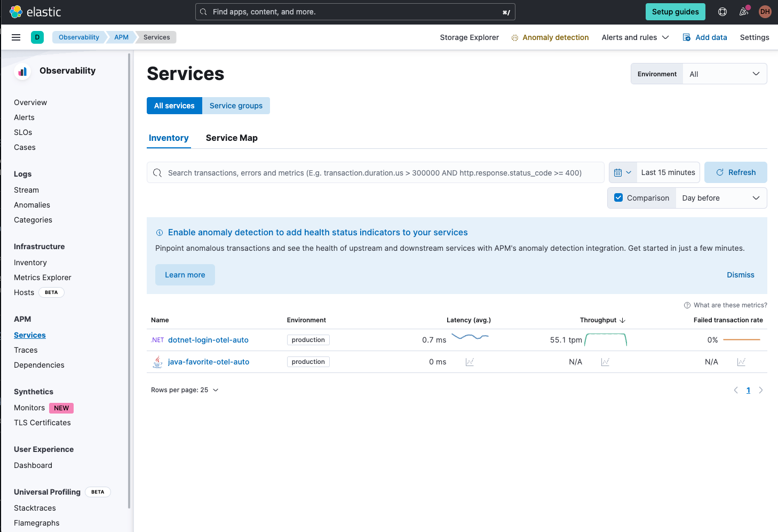Click the transactions search query field
The image size is (778, 532).
click(x=374, y=173)
